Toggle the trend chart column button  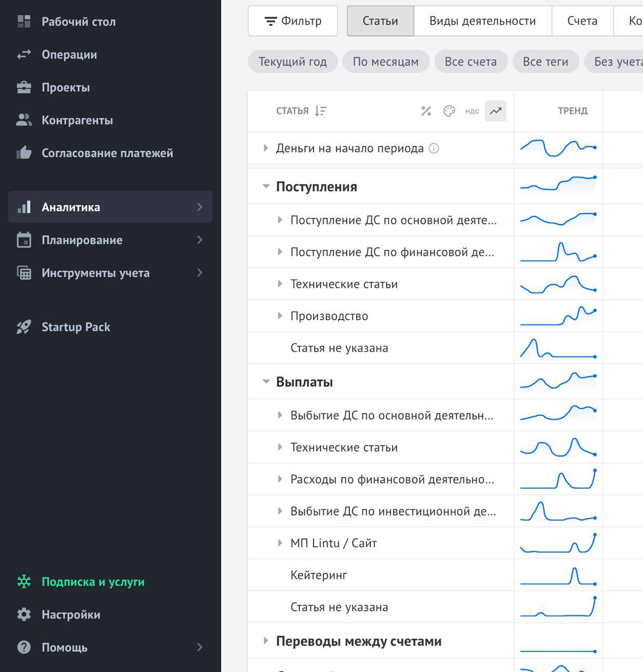495,111
